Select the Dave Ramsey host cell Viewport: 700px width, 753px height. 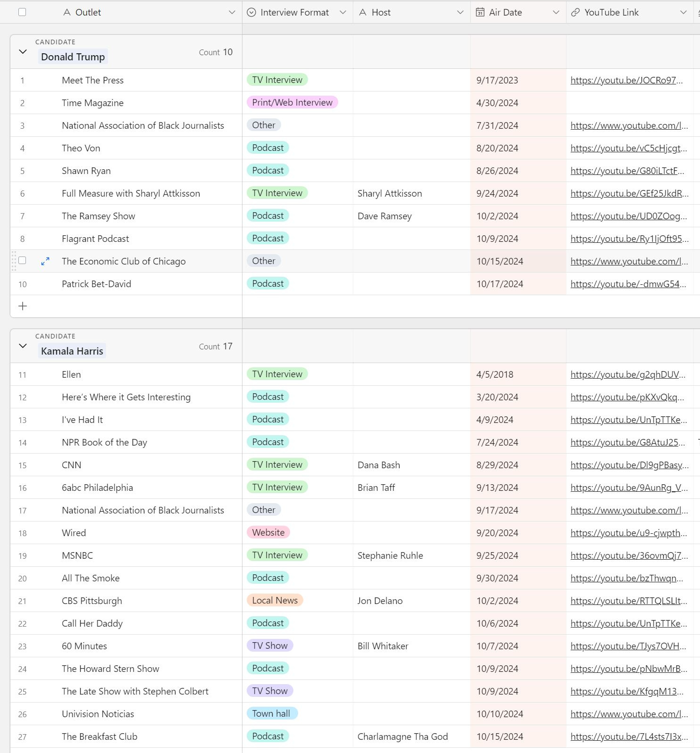pyautogui.click(x=412, y=216)
